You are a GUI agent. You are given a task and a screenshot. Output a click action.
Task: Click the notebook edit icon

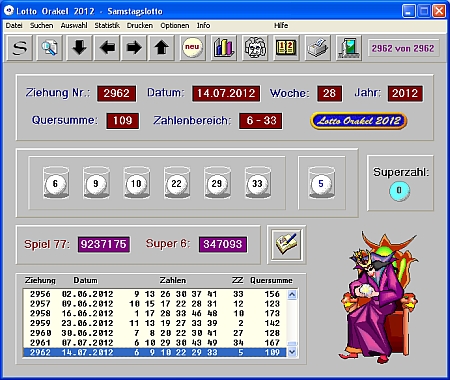tap(286, 245)
